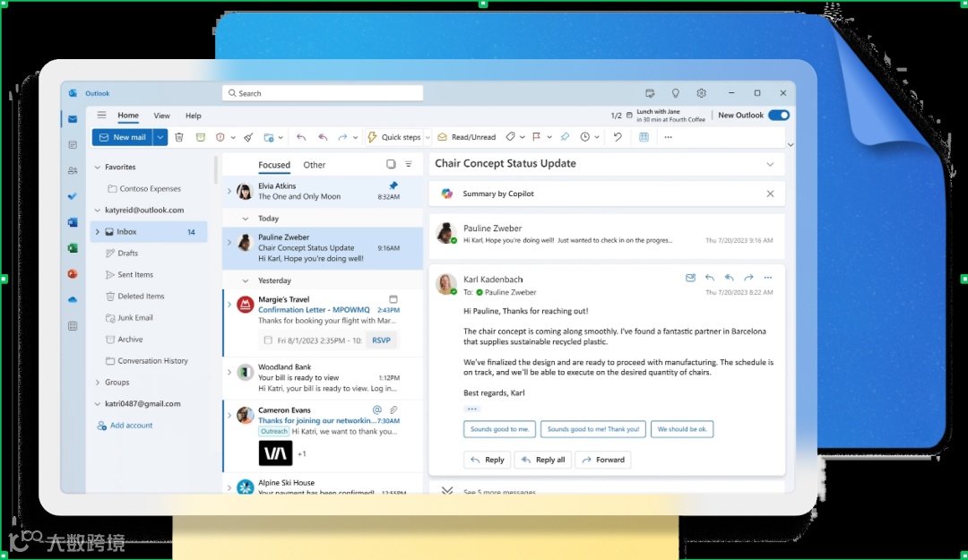This screenshot has height=560, width=968.
Task: Click in the Search box
Action: click(x=323, y=93)
